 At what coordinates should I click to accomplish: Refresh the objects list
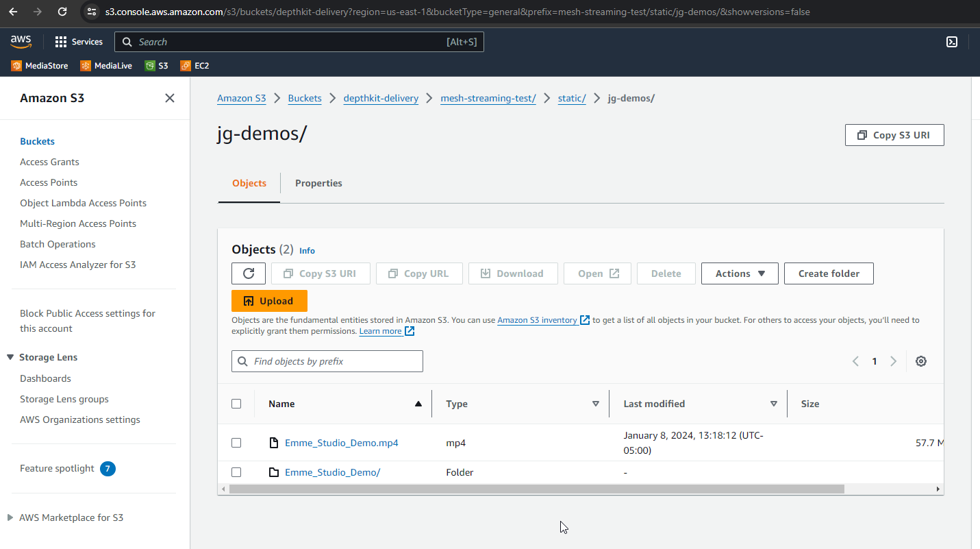pos(249,273)
